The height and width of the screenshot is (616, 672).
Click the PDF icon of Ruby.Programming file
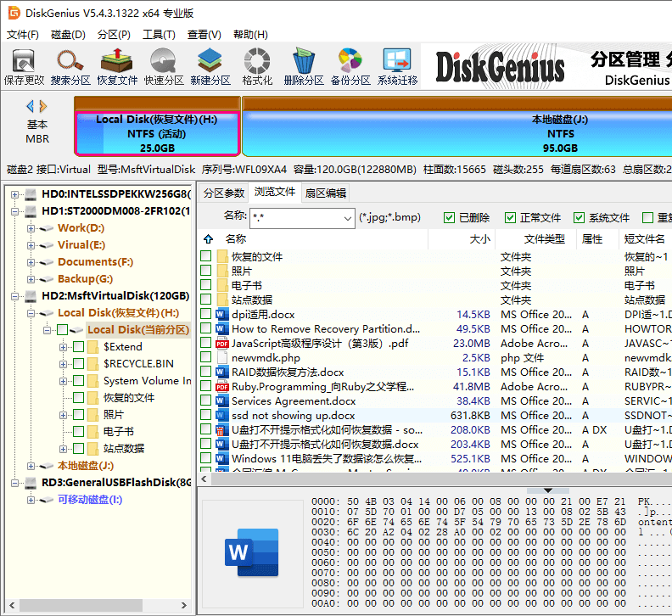(x=221, y=387)
